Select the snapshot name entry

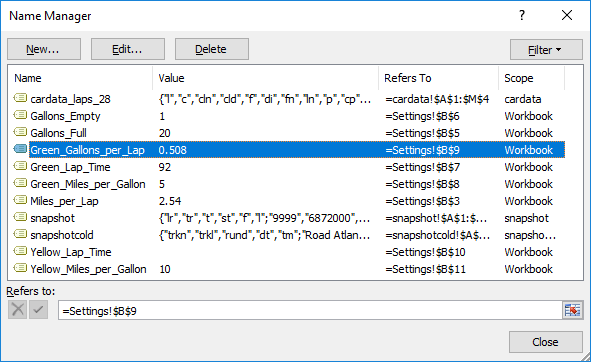52,218
